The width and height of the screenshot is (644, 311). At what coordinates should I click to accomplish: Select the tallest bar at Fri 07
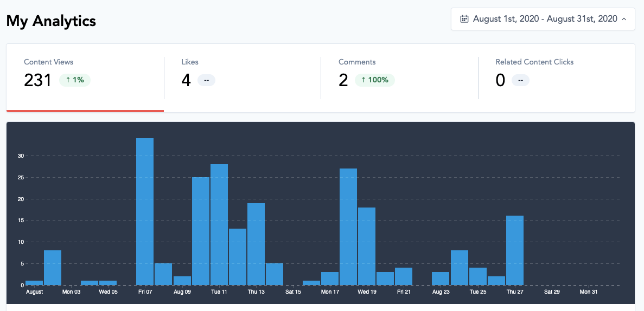pos(145,211)
